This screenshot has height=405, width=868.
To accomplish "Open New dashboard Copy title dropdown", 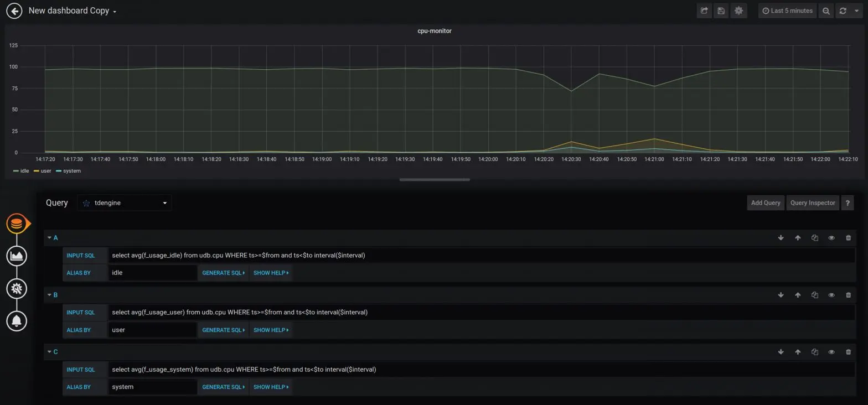I will tap(73, 11).
